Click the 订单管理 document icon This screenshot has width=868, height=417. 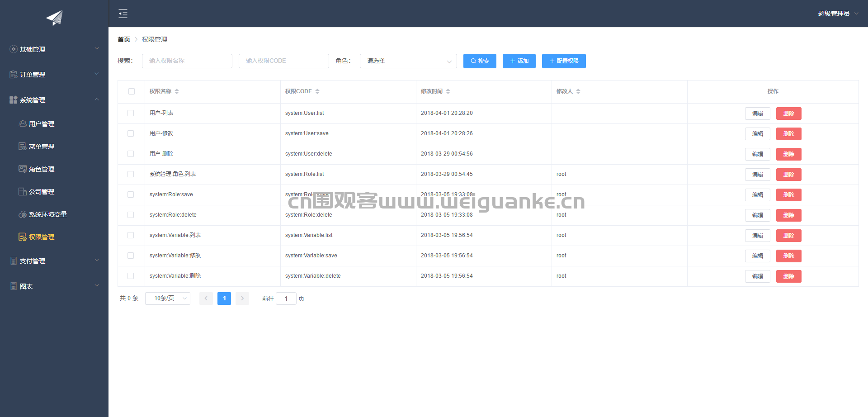click(14, 75)
